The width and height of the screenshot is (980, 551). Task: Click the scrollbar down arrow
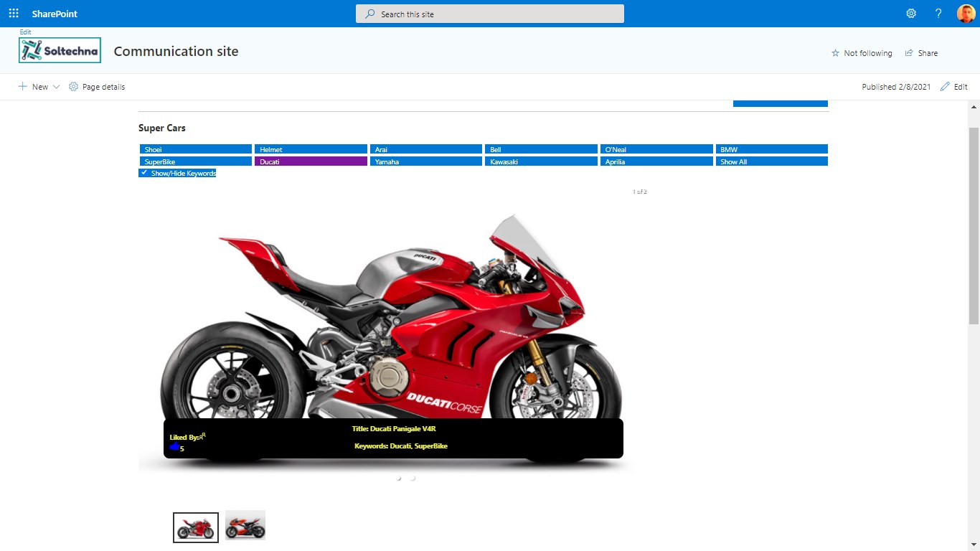[974, 545]
